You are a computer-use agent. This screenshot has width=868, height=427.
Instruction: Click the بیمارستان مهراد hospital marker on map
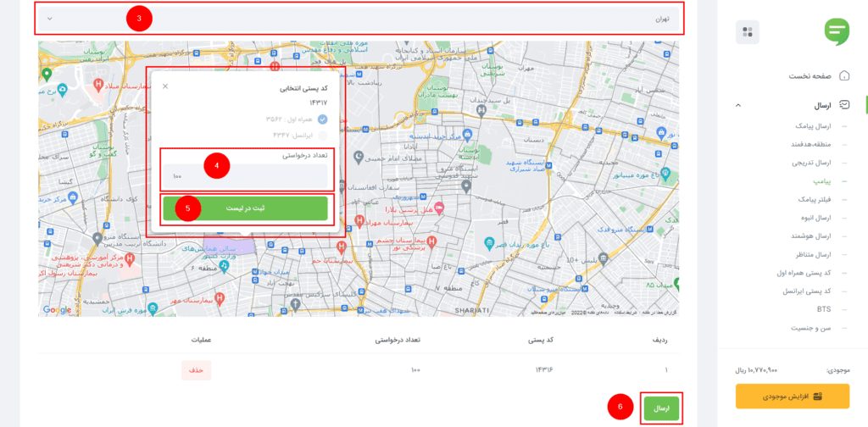pos(359,222)
